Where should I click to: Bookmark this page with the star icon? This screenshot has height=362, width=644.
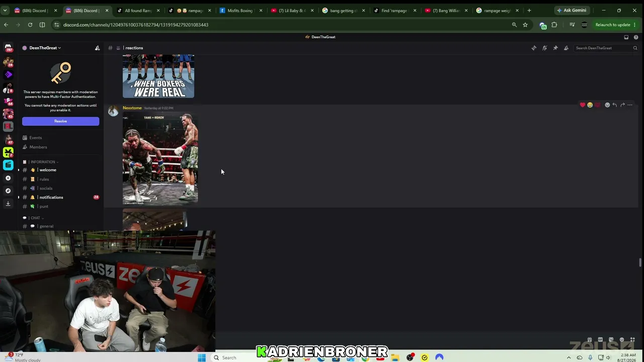coord(525,25)
